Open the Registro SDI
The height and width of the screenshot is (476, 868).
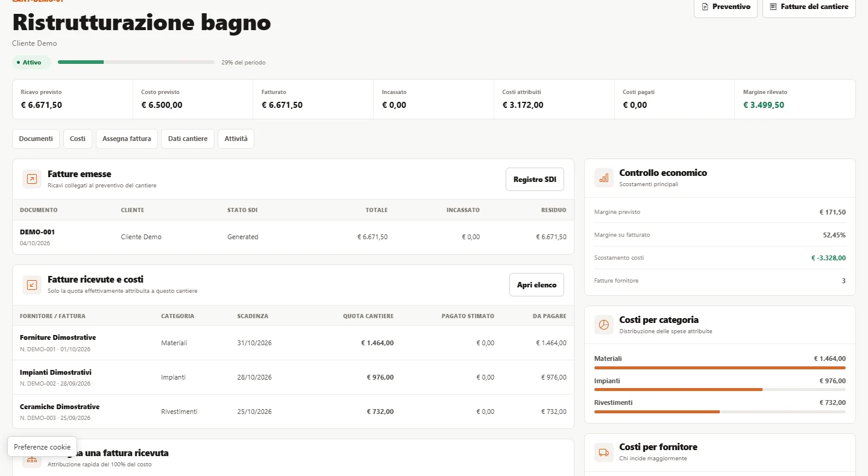point(535,180)
